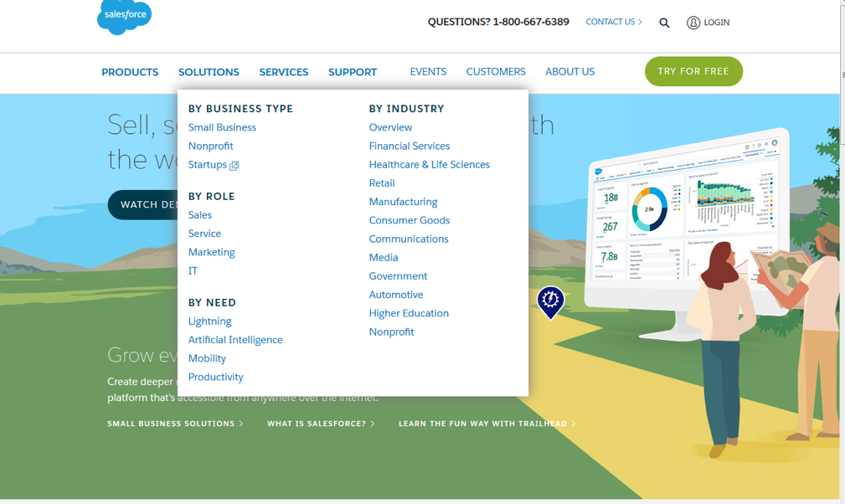Choose IT under By Role
This screenshot has height=504, width=845.
pos(193,271)
